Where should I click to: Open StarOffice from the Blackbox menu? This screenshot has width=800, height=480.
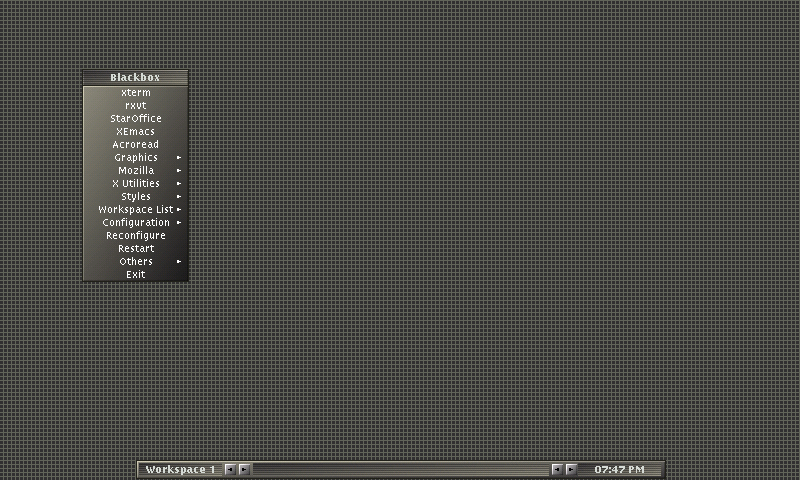click(135, 119)
